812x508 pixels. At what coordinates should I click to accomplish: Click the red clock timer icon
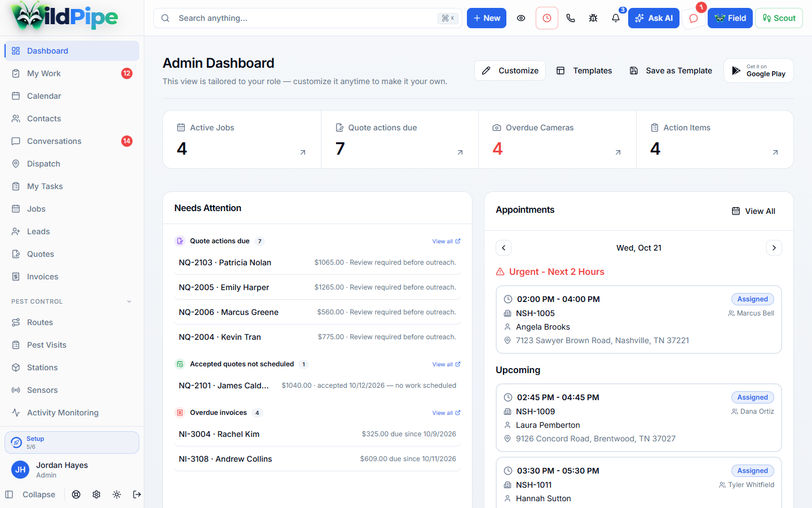coord(547,18)
